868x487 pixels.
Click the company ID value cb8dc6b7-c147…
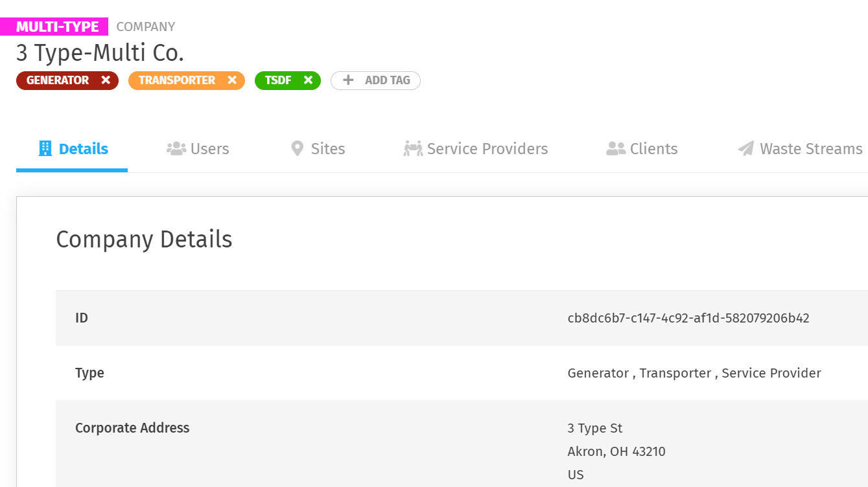tap(688, 318)
